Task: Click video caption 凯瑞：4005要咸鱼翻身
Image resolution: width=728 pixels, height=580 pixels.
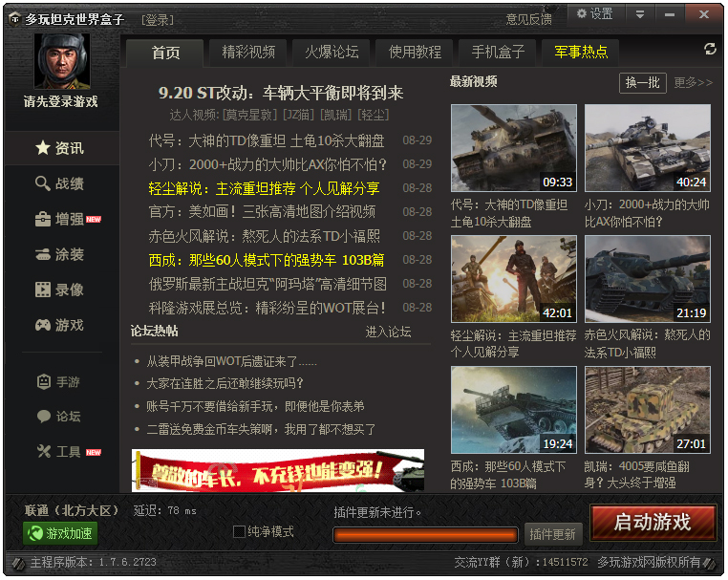Action: pos(636,475)
